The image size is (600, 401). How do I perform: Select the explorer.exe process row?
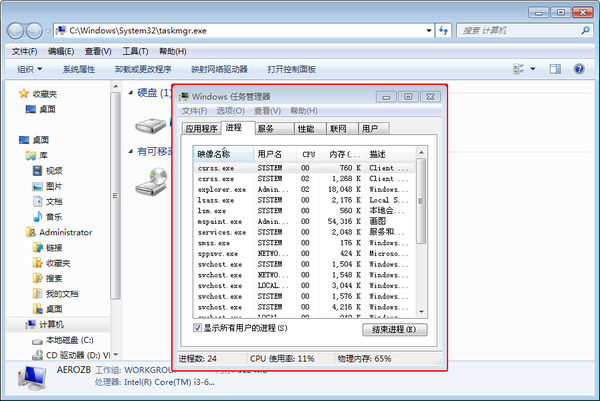click(x=304, y=189)
